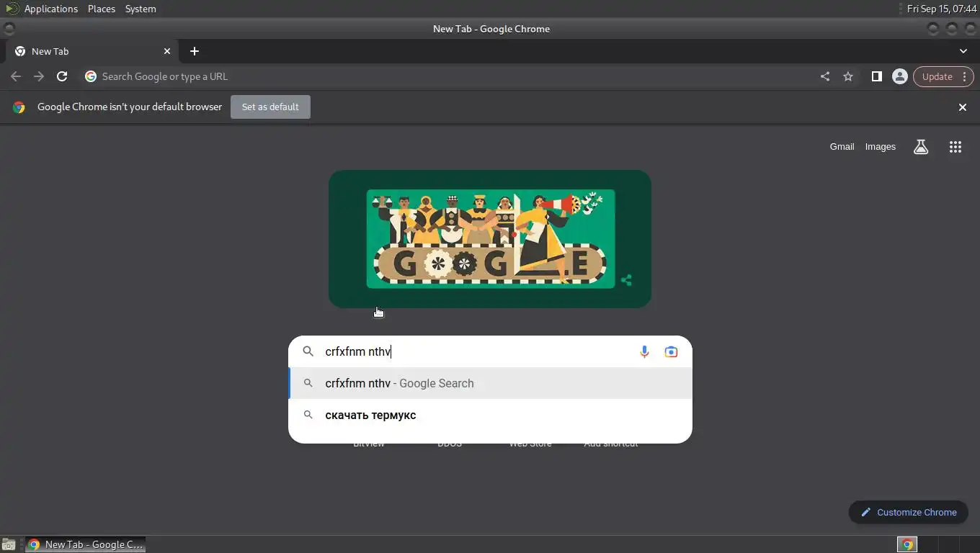Share the Google Doodle
The height and width of the screenshot is (553, 980).
click(626, 280)
